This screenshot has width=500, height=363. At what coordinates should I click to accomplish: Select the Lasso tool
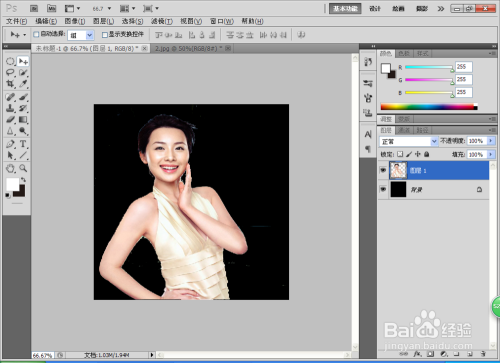[x=10, y=72]
